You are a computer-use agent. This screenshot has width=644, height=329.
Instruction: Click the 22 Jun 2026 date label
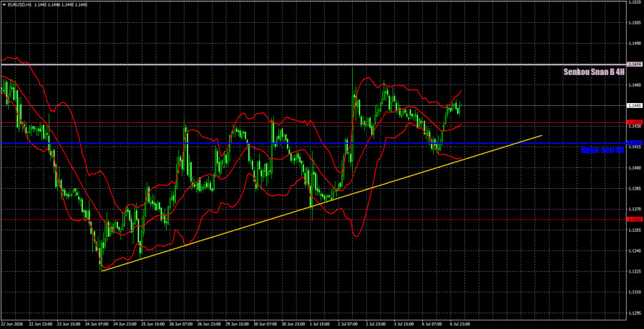coord(12,324)
